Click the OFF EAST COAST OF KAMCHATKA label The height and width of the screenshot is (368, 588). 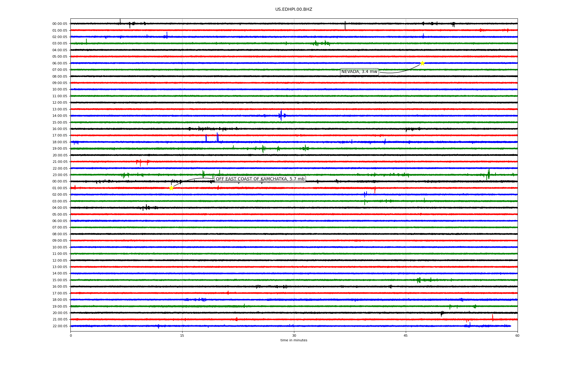pyautogui.click(x=260, y=179)
